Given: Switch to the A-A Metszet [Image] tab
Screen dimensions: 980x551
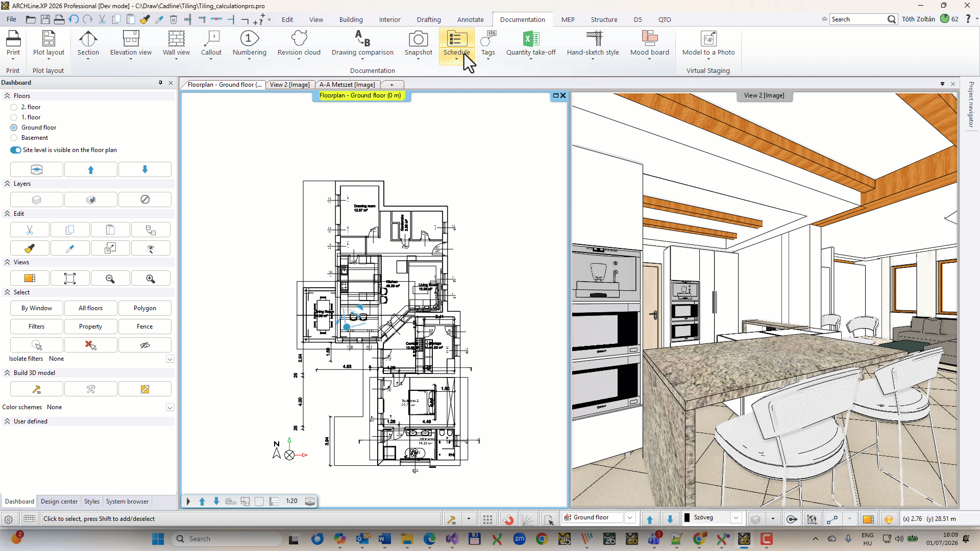Looking at the screenshot, I should click(x=347, y=85).
